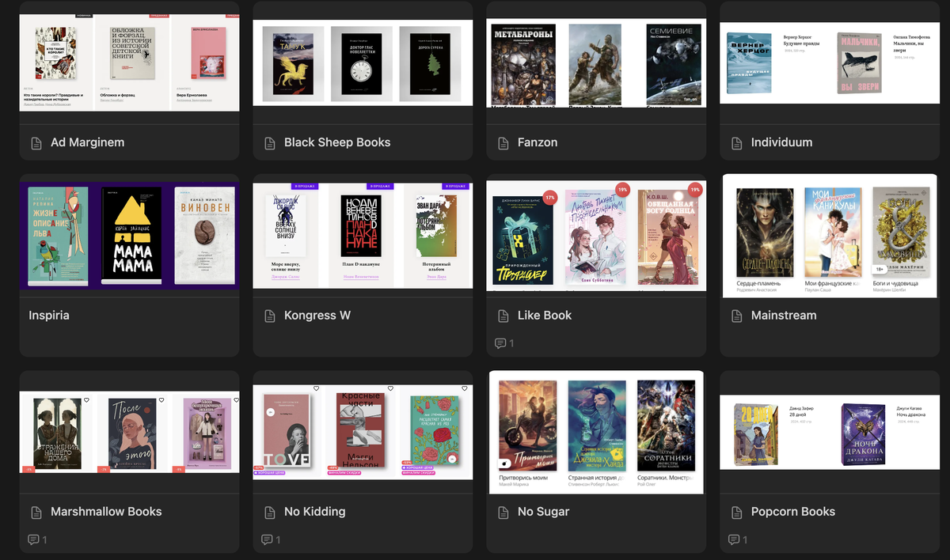Screen dimensions: 950x560
Task: Click the page icon beside Ad Marginem
Action: click(36, 143)
